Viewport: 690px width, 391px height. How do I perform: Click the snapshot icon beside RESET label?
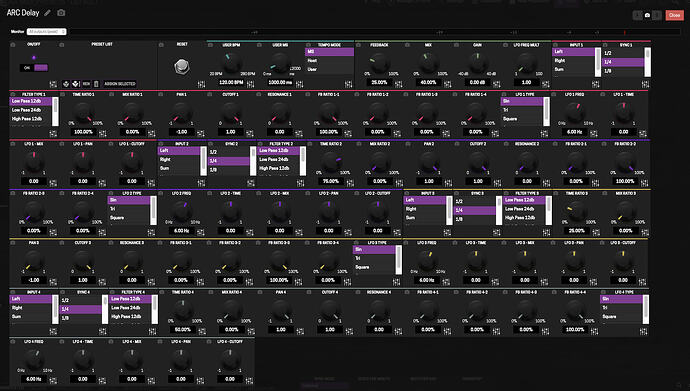161,45
